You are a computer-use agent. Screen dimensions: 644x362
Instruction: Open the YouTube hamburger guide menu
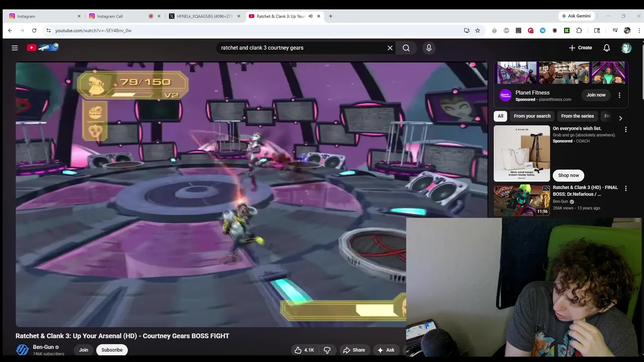[x=15, y=48]
